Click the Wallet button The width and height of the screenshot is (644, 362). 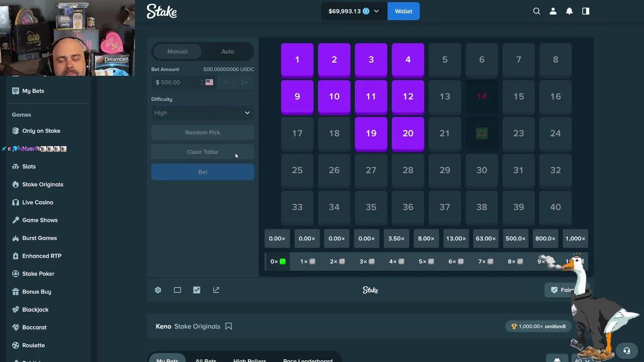tap(404, 11)
